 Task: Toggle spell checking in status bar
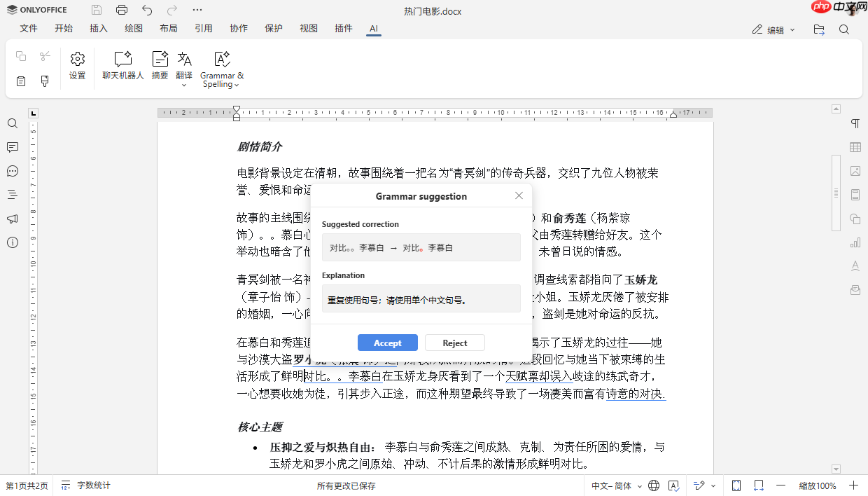(673, 485)
